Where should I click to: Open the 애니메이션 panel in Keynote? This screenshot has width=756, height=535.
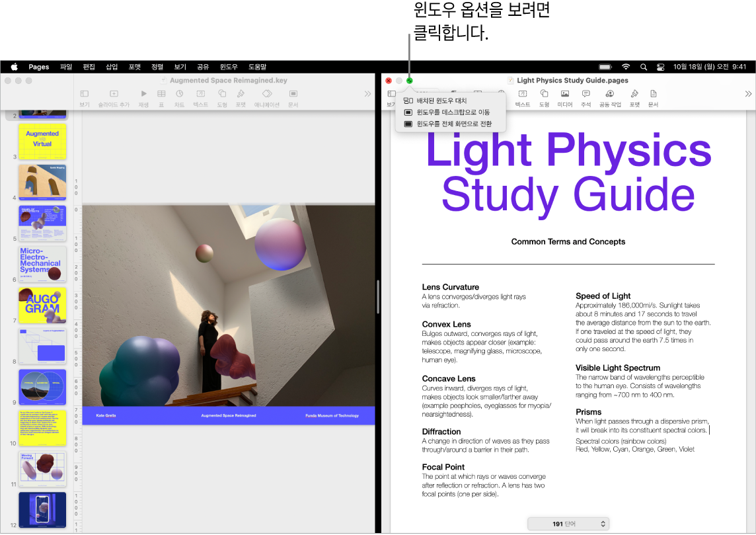268,95
